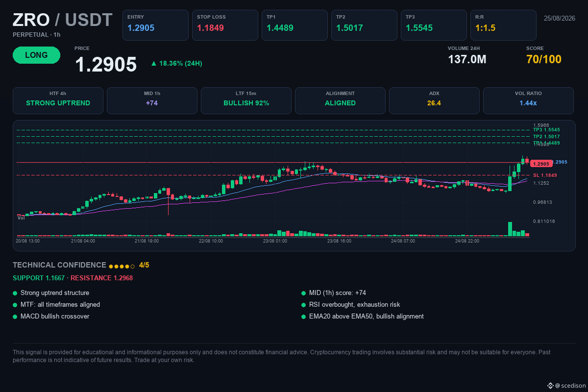Image resolution: width=588 pixels, height=392 pixels.
Task: Click the disclaimer paragraph at the bottom
Action: click(282, 356)
